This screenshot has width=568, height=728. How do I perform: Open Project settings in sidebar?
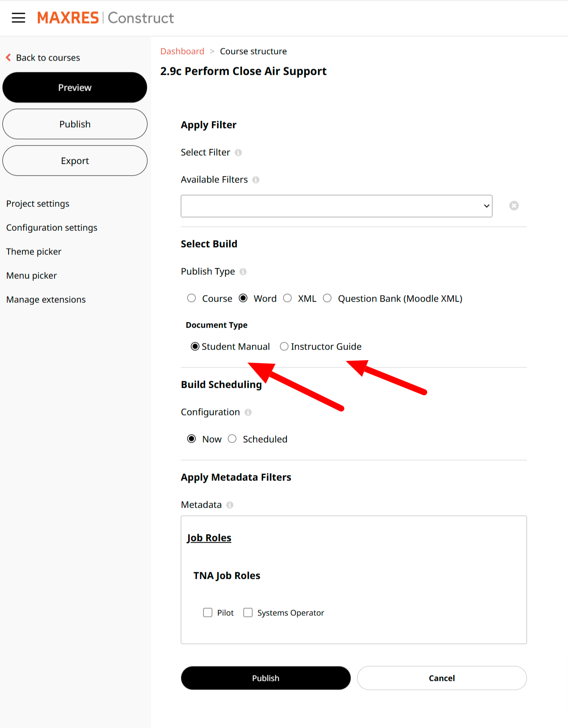click(38, 204)
